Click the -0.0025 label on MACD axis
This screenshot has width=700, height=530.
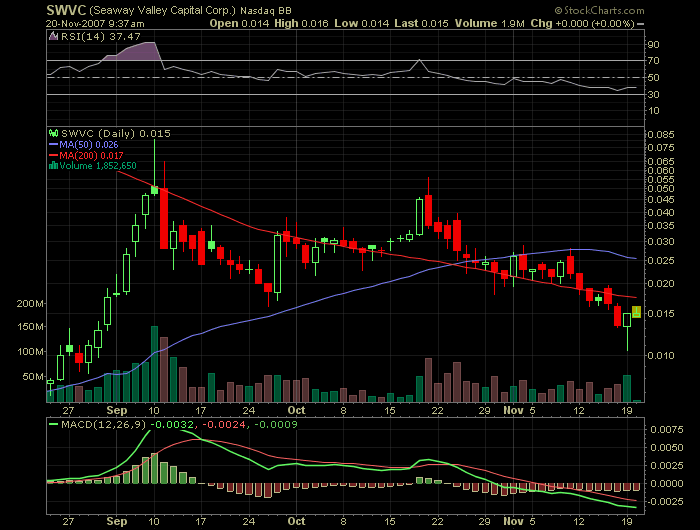pyautogui.click(x=664, y=501)
